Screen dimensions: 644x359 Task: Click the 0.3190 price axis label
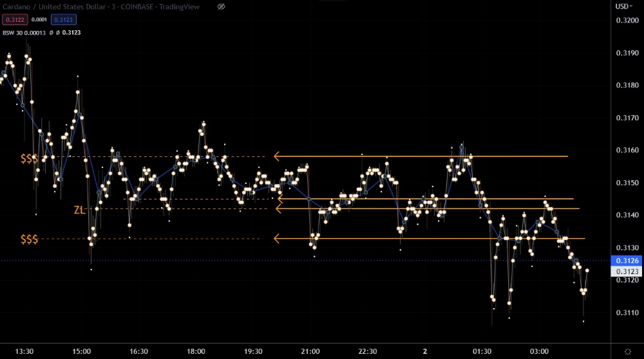pyautogui.click(x=627, y=53)
